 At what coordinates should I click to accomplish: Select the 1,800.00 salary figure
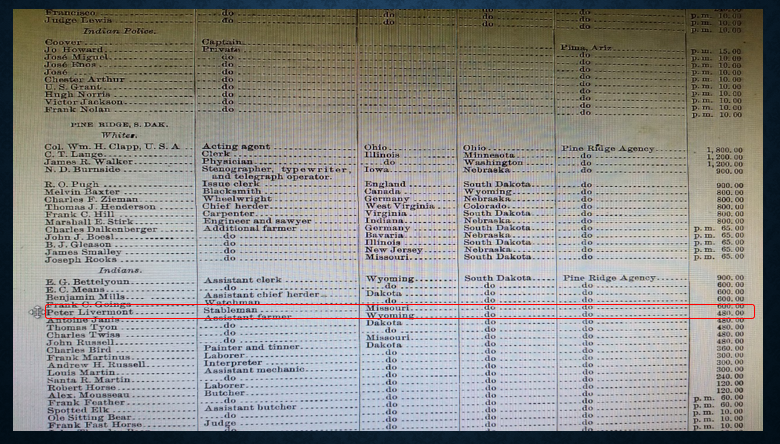click(x=724, y=150)
